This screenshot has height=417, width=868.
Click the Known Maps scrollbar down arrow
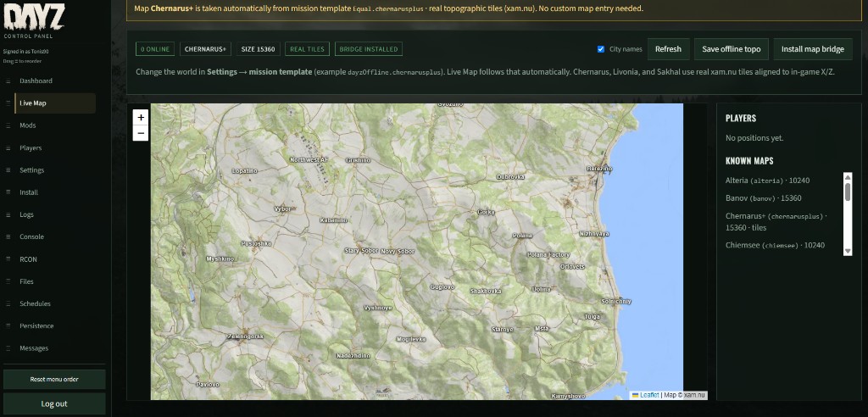pos(848,252)
